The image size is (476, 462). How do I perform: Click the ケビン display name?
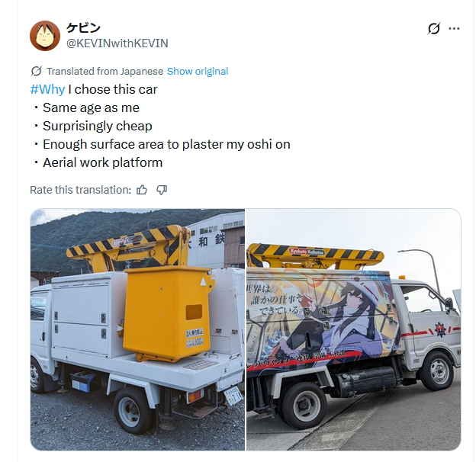(83, 28)
